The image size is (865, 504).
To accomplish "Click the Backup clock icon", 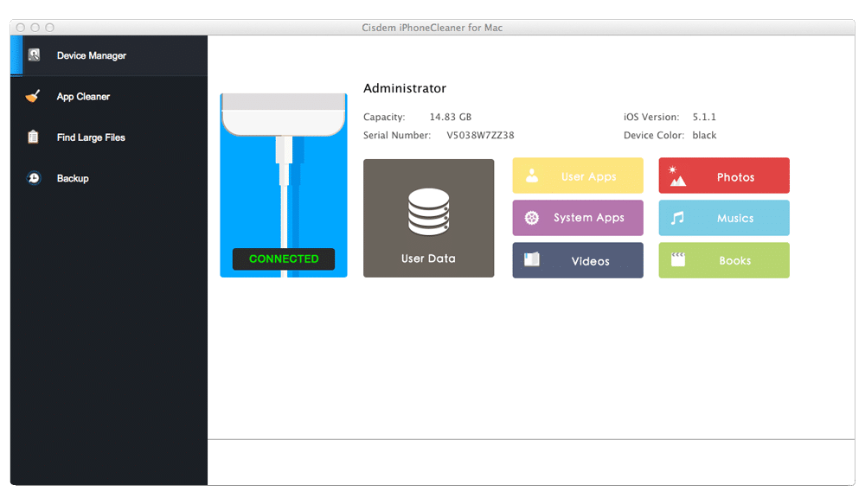I will [x=34, y=178].
